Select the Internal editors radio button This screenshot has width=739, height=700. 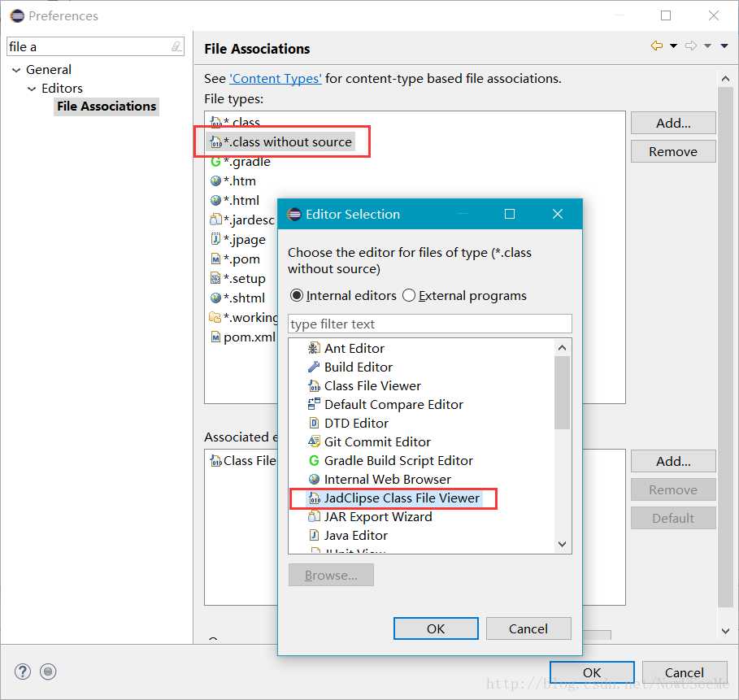(x=297, y=296)
